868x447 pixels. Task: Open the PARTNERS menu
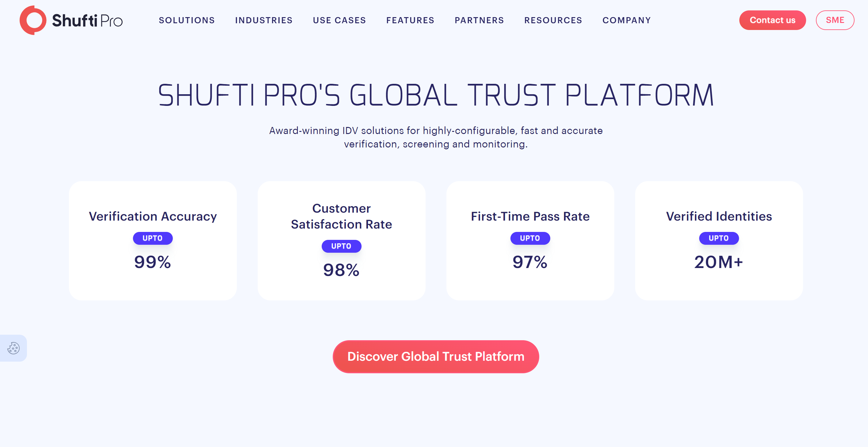(479, 20)
